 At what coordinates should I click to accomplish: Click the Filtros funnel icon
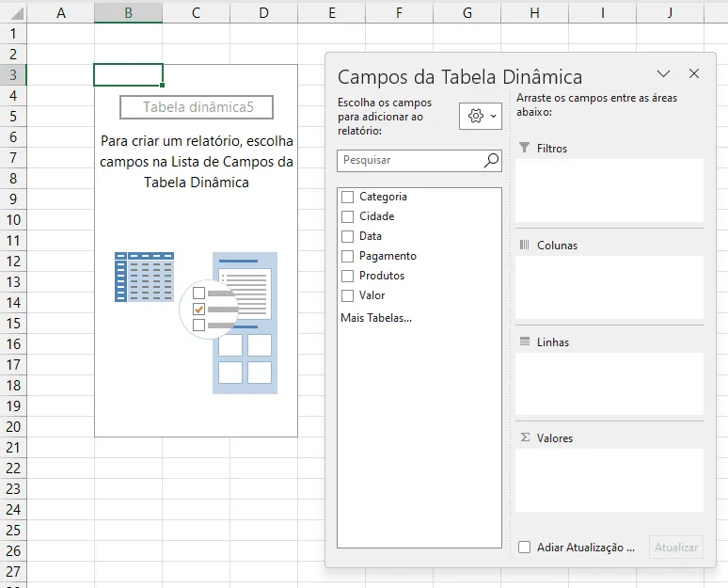(524, 148)
